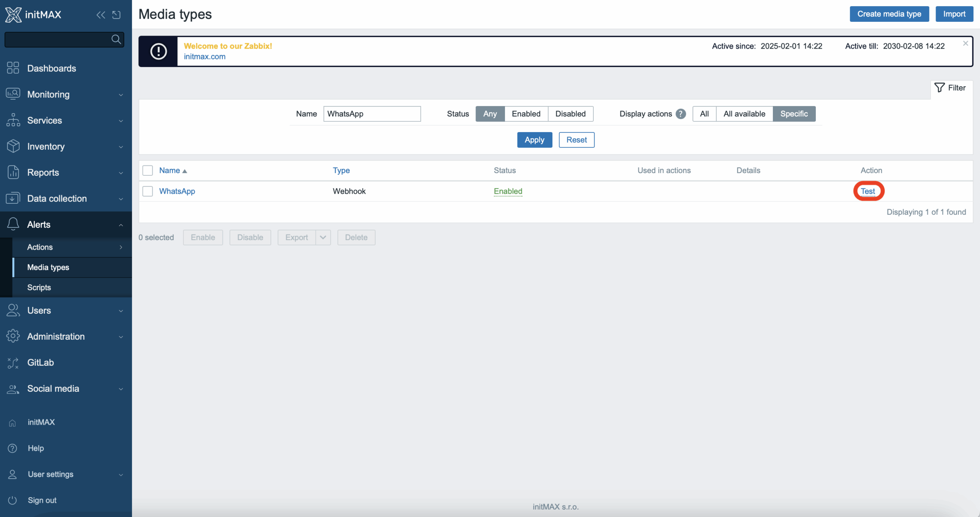Click the Sign out power icon
The height and width of the screenshot is (517, 980).
click(x=12, y=501)
